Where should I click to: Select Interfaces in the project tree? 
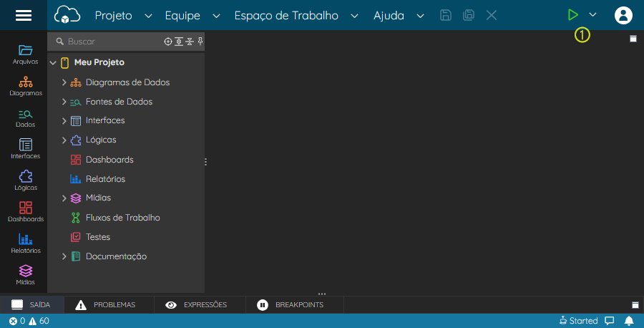[105, 120]
